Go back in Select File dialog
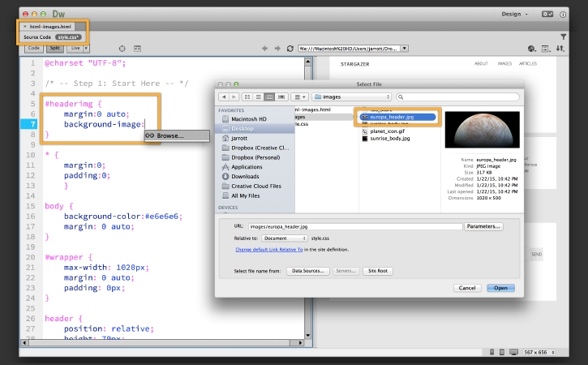588x365 pixels. click(224, 97)
